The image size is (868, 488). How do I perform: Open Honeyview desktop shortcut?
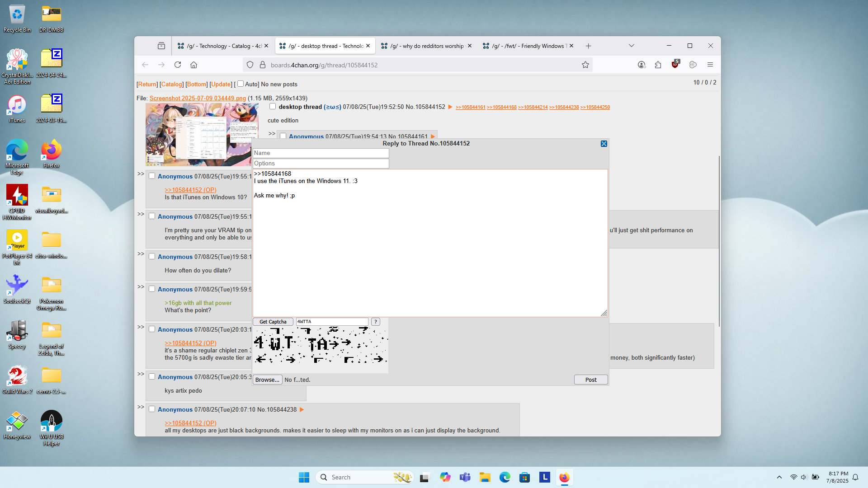pos(17,425)
